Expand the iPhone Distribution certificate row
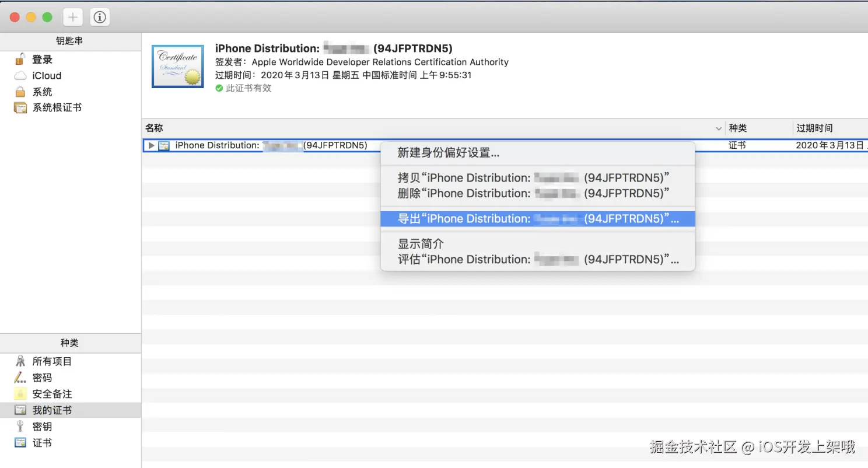Viewport: 868px width, 468px height. pos(151,146)
